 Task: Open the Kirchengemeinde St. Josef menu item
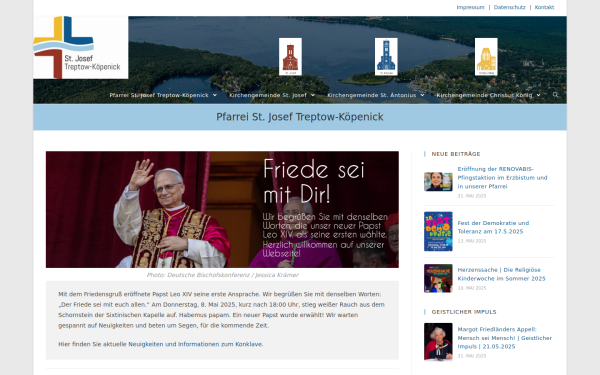click(268, 95)
